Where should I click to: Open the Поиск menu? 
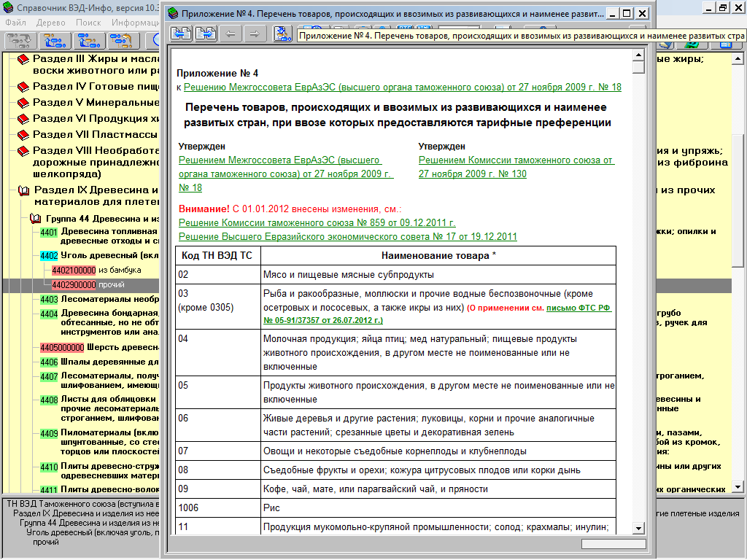(x=88, y=23)
